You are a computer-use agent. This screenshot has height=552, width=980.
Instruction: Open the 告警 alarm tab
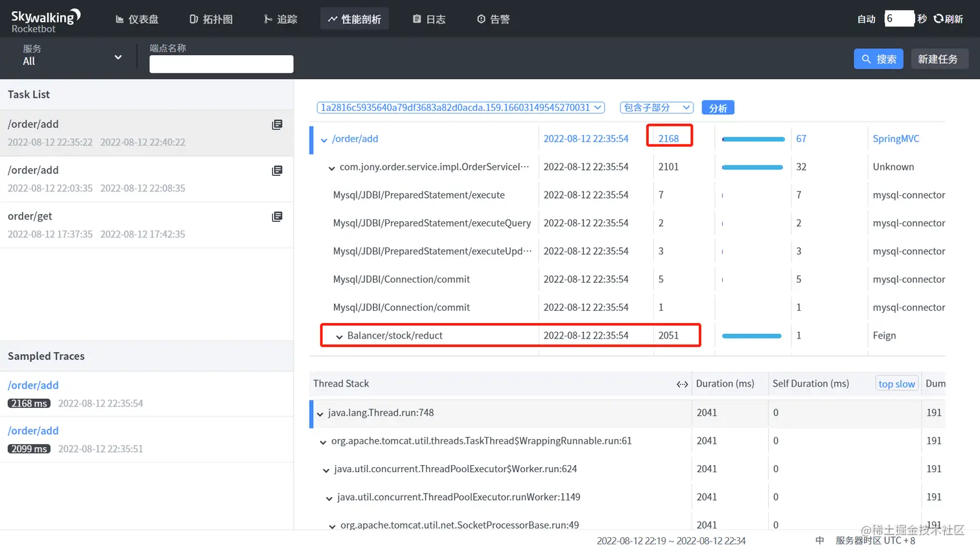pyautogui.click(x=493, y=19)
